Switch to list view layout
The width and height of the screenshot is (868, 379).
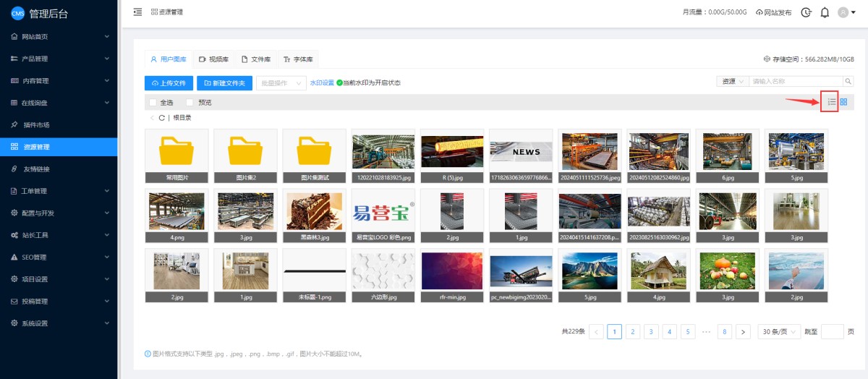tap(832, 102)
